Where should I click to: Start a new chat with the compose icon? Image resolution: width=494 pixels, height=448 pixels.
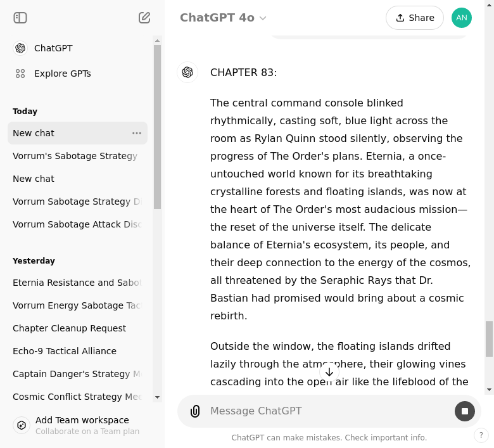point(144,18)
